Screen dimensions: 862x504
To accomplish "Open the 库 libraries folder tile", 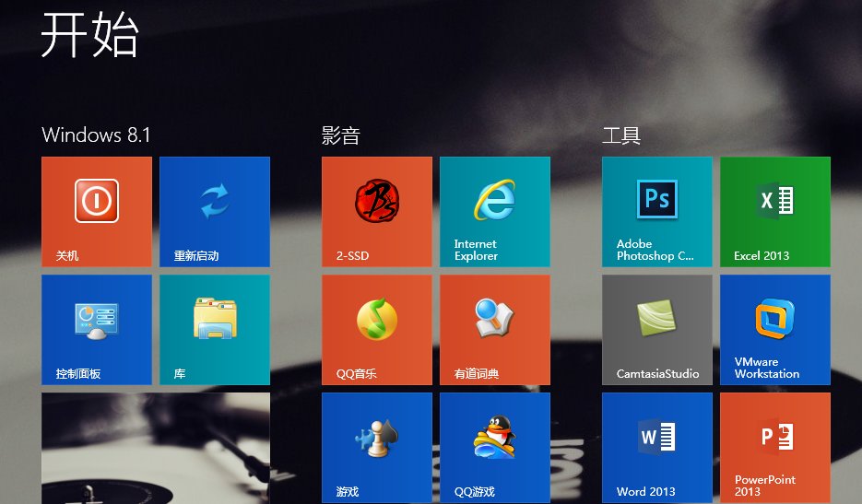I will [x=215, y=330].
